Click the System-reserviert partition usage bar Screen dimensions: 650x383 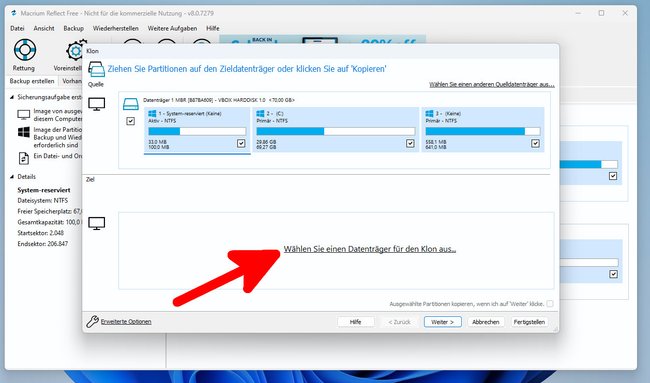197,131
